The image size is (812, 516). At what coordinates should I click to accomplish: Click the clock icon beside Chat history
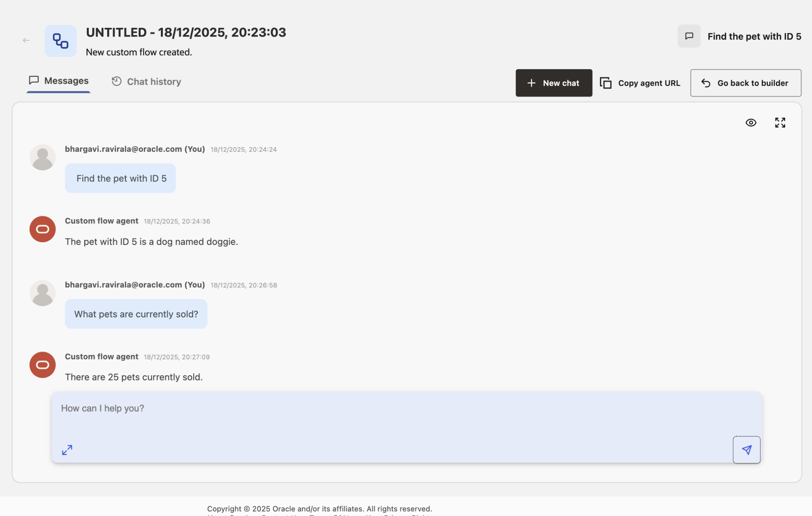(116, 81)
